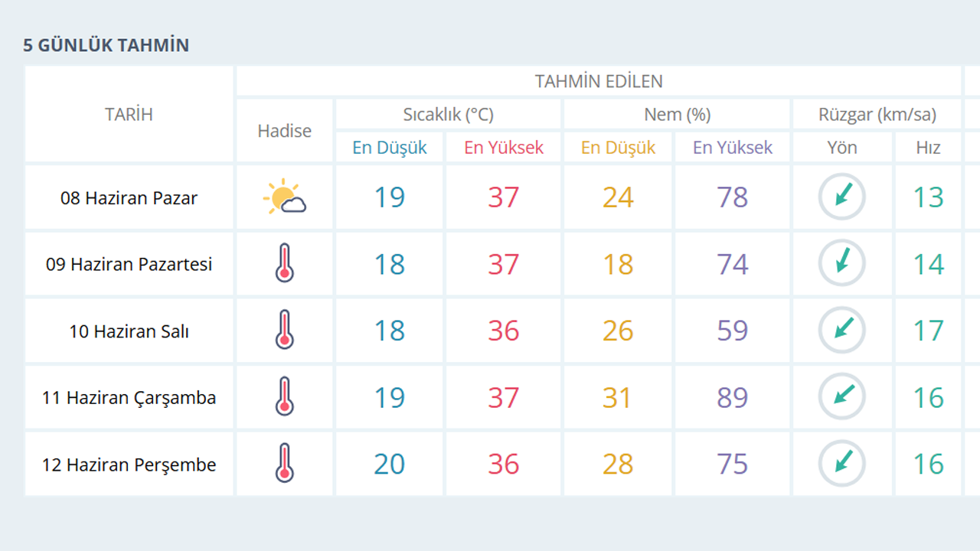
Task: Click the Rüzgar (km/sa) column header
Action: pos(877,115)
